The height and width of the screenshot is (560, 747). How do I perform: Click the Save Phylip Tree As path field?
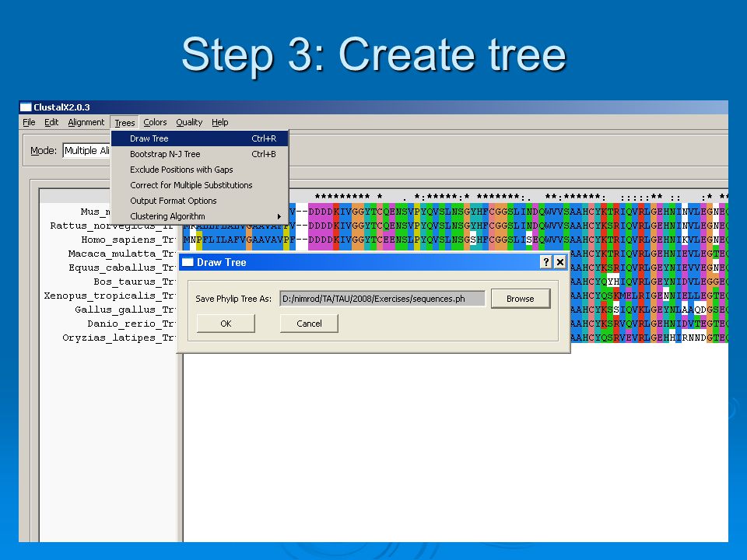pyautogui.click(x=382, y=299)
